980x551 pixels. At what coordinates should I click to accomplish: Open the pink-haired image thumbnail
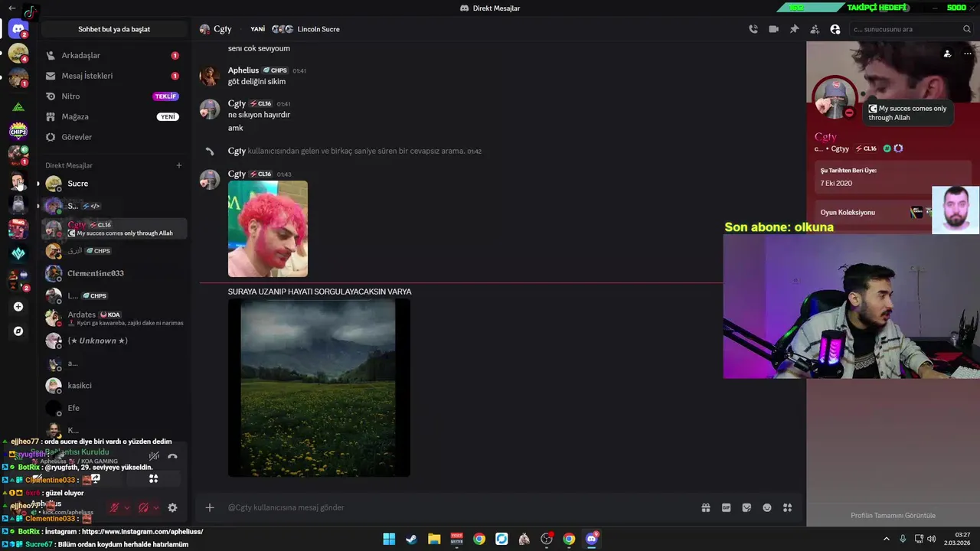tap(268, 229)
